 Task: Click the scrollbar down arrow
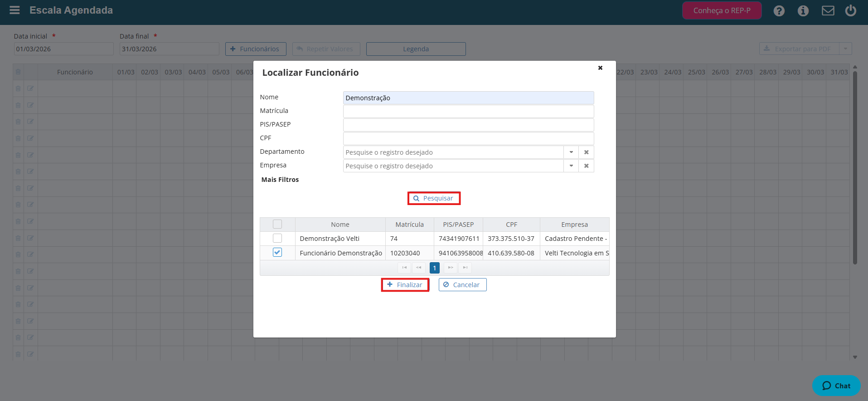855,357
